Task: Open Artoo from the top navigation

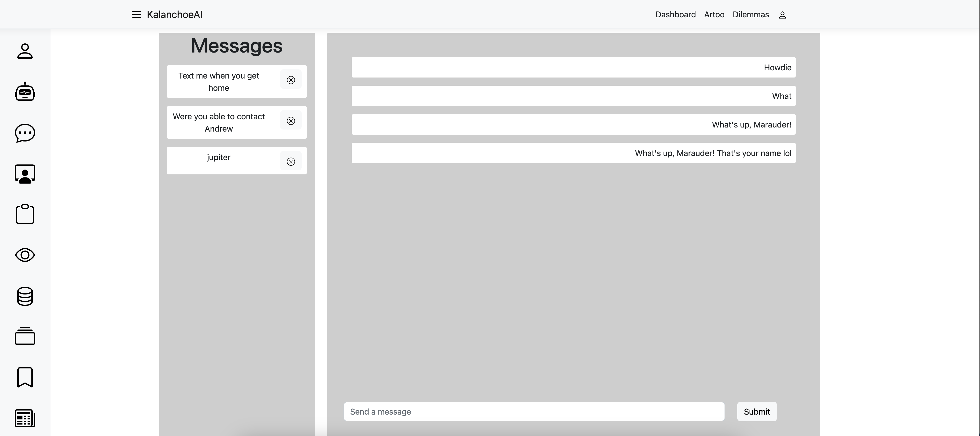Action: 714,15
